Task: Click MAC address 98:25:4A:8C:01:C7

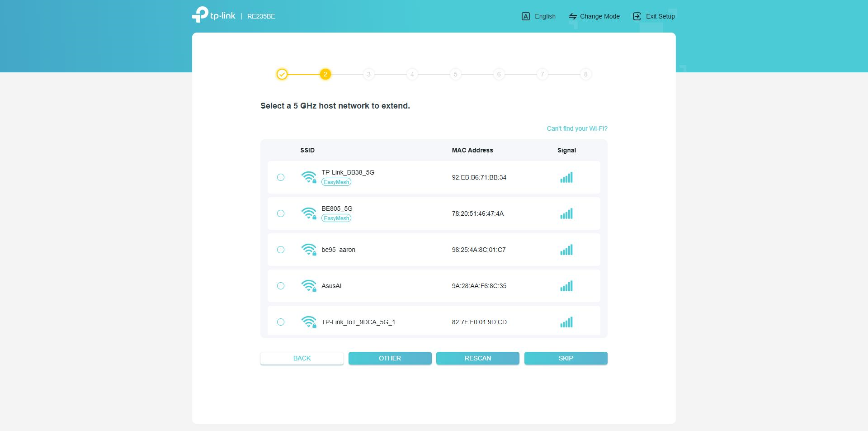Action: click(x=478, y=250)
